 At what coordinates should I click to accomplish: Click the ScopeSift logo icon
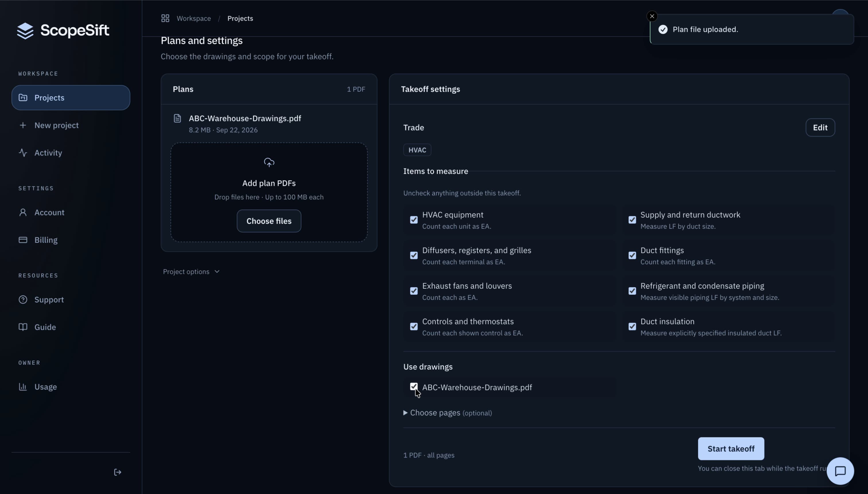[25, 31]
